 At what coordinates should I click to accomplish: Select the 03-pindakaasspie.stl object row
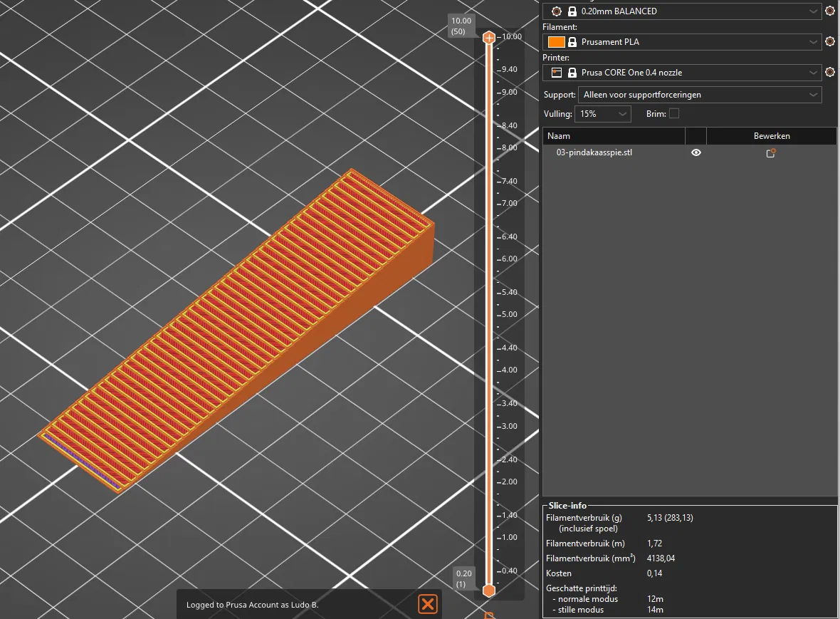coord(690,152)
